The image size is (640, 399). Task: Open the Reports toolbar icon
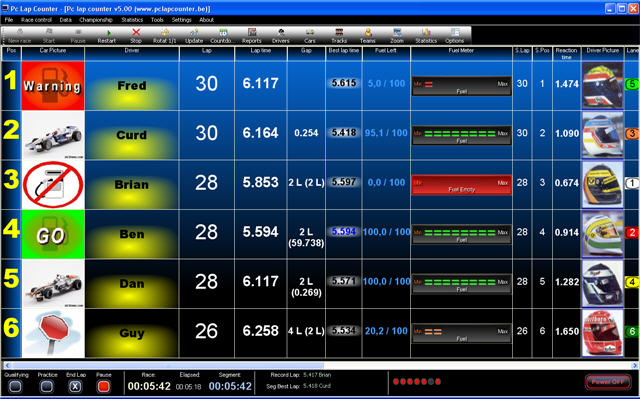click(251, 35)
